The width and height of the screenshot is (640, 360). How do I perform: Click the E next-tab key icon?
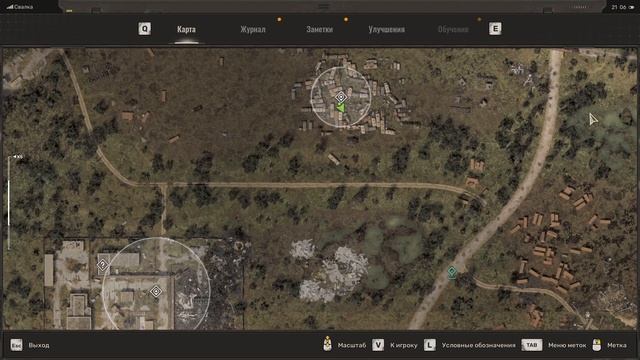coord(495,29)
